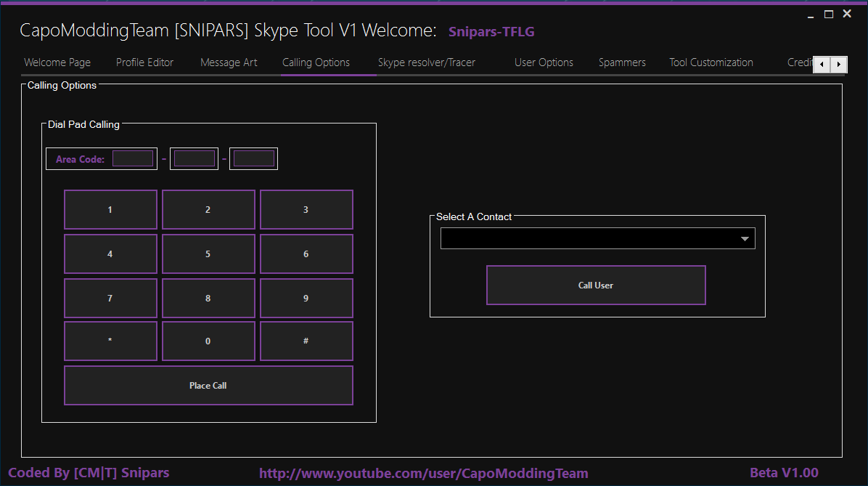Hit the 3 dial pad key
Image resolution: width=868 pixels, height=486 pixels.
click(x=307, y=209)
